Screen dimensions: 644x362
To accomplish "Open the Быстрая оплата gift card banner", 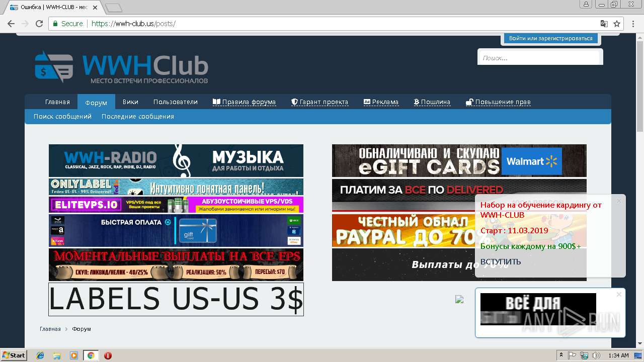I will click(x=176, y=230).
